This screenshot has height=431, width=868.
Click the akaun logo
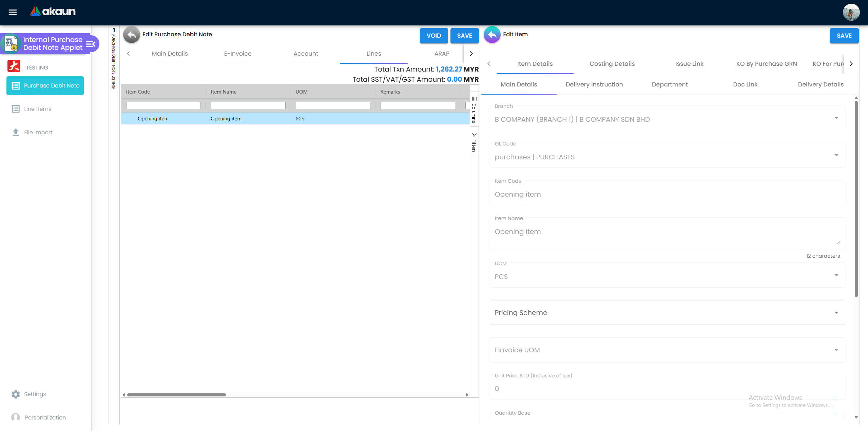click(x=53, y=11)
